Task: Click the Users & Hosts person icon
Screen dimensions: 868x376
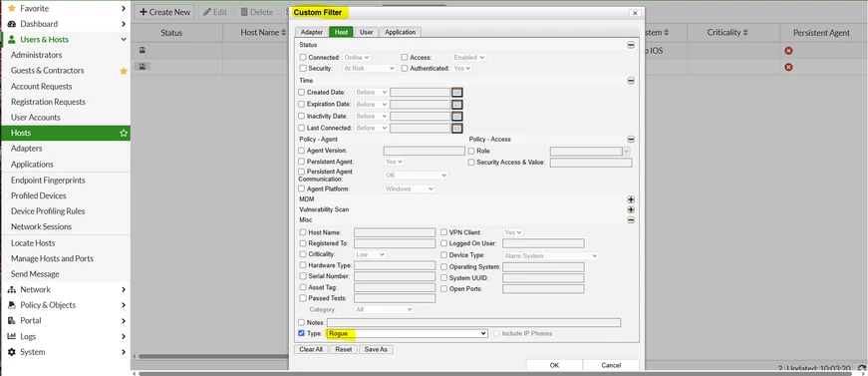Action: click(11, 39)
